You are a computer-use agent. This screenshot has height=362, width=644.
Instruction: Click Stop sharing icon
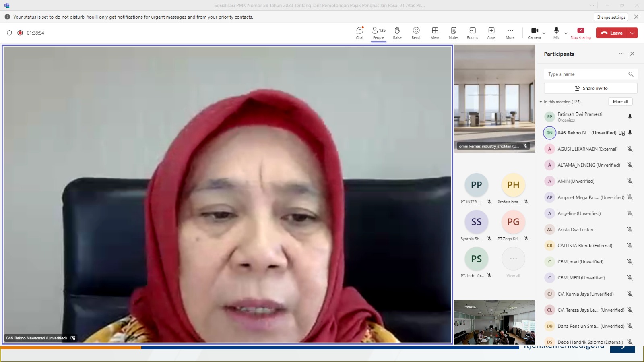pyautogui.click(x=580, y=31)
